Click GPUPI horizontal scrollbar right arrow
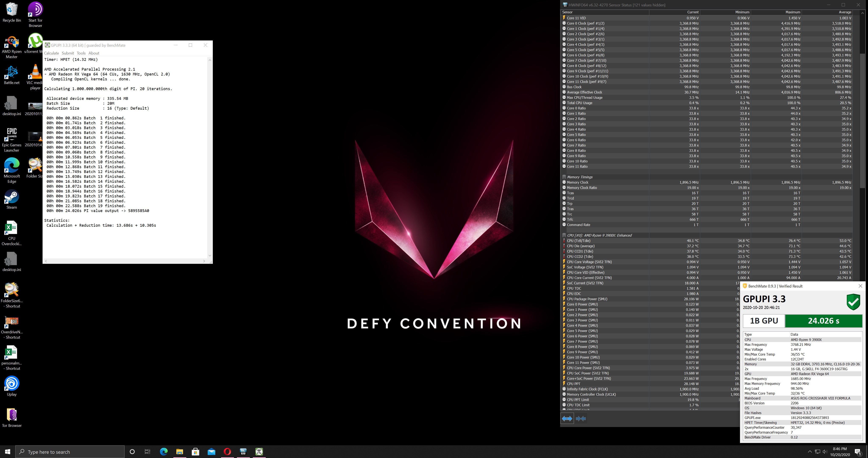 coord(204,261)
